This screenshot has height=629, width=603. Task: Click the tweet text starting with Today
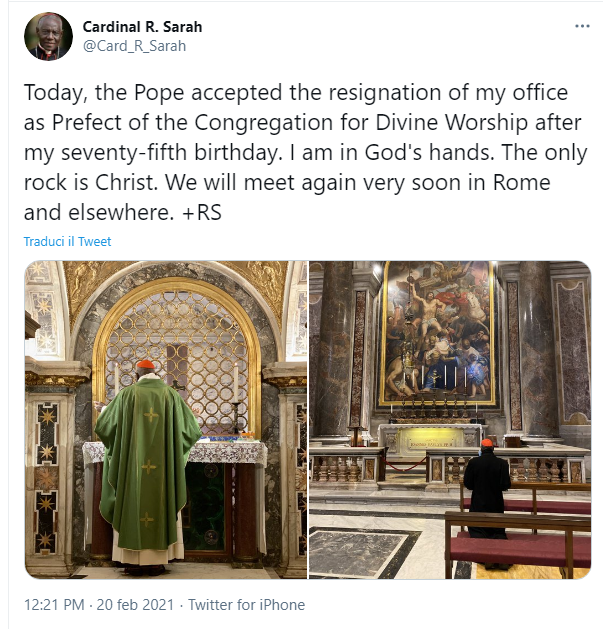coord(305,152)
